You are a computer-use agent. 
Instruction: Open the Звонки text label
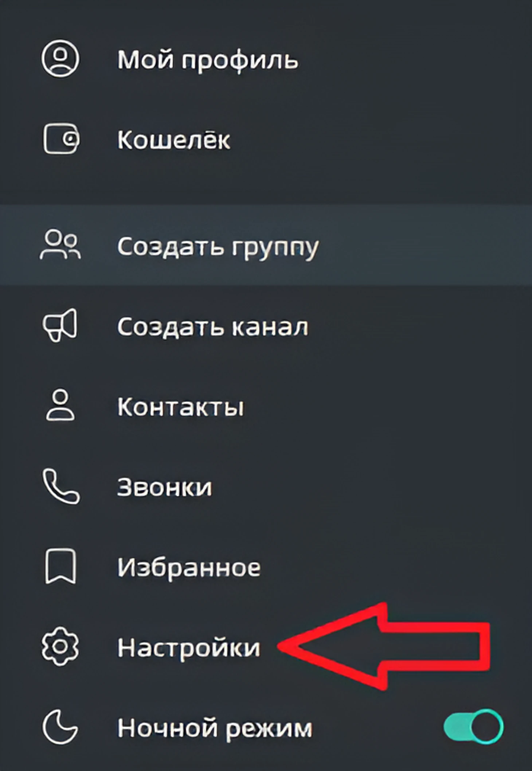pos(164,487)
